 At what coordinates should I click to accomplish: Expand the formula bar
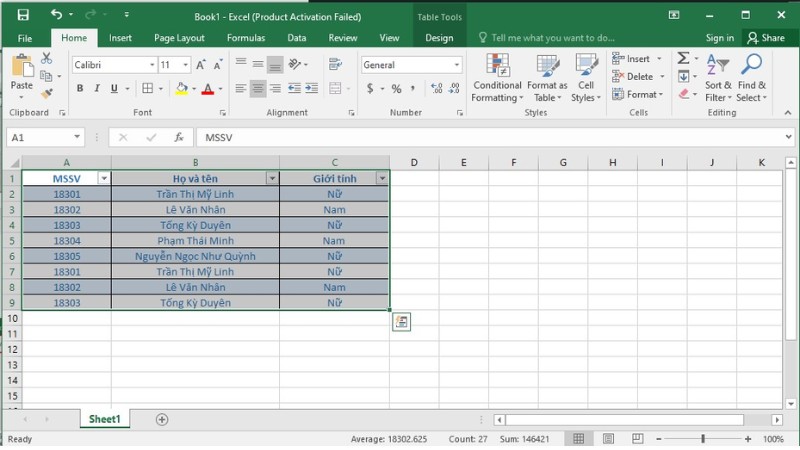(x=789, y=137)
